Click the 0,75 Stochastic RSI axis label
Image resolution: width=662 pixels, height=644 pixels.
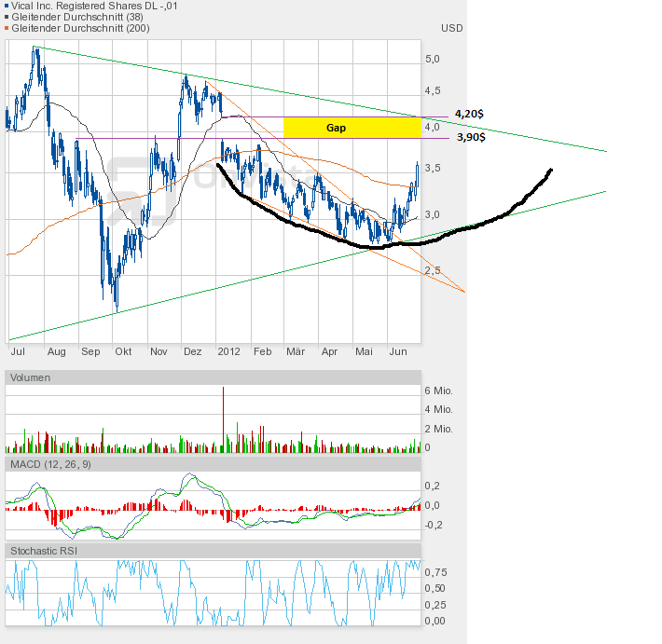click(435, 572)
